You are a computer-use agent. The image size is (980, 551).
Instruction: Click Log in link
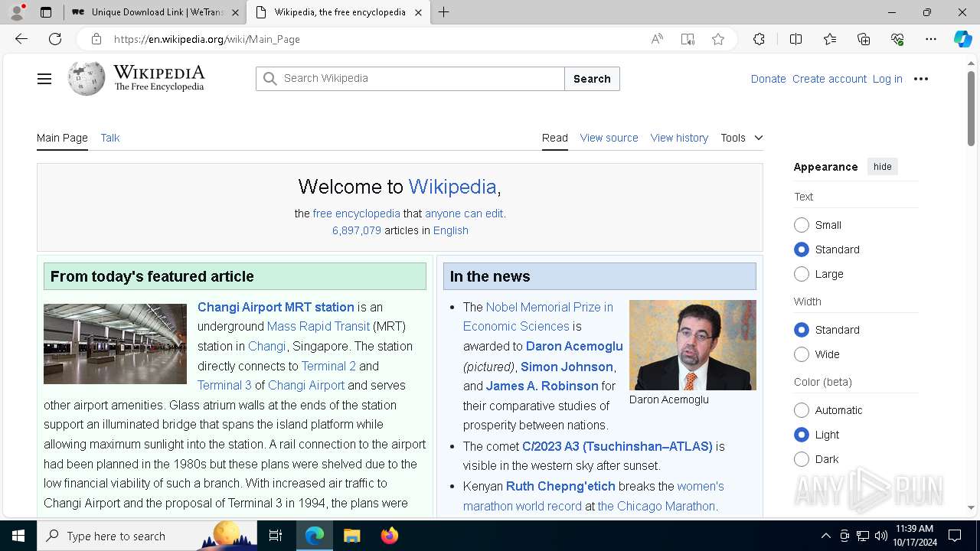[x=887, y=79]
